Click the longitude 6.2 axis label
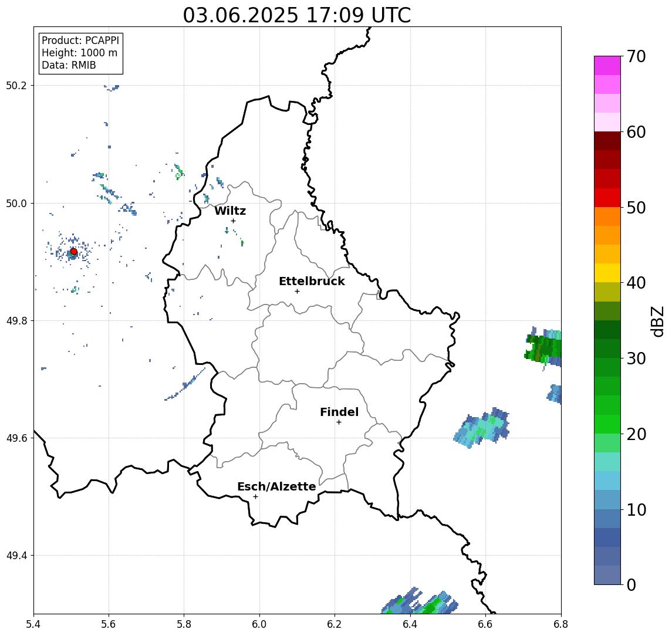The height and width of the screenshot is (636, 672). coord(335,624)
